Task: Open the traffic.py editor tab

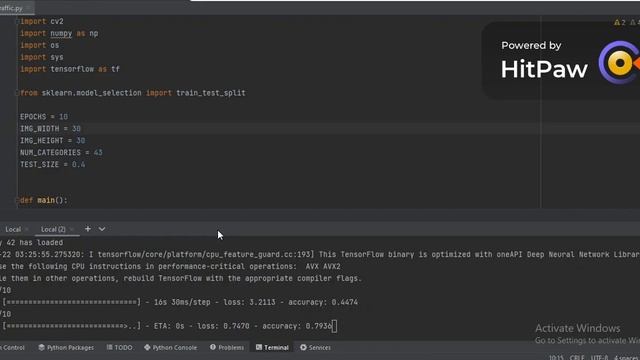Action: point(14,8)
